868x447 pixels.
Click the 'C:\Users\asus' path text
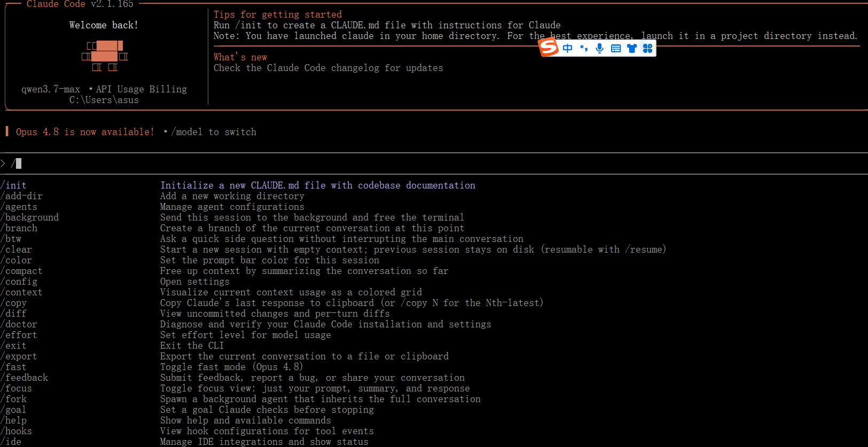coord(104,100)
